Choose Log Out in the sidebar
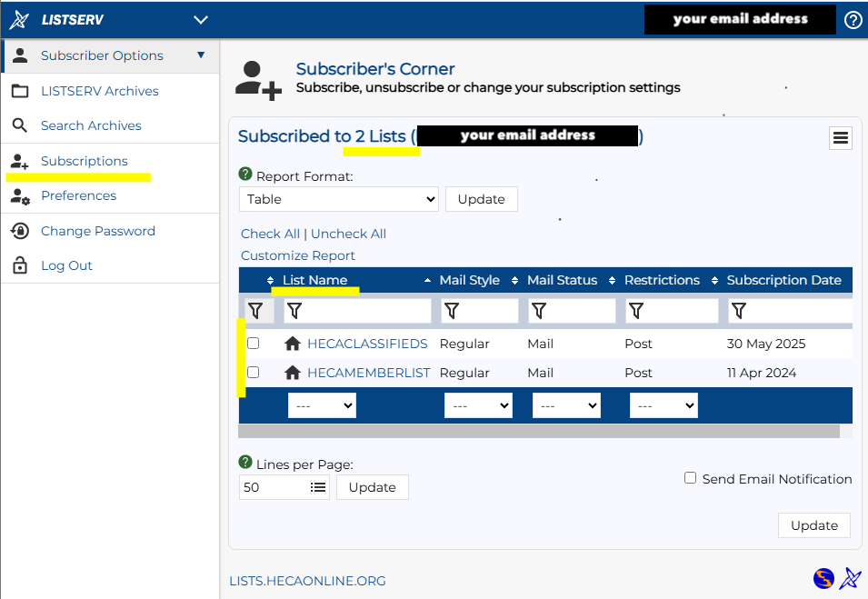Image resolution: width=868 pixels, height=599 pixels. [x=66, y=265]
